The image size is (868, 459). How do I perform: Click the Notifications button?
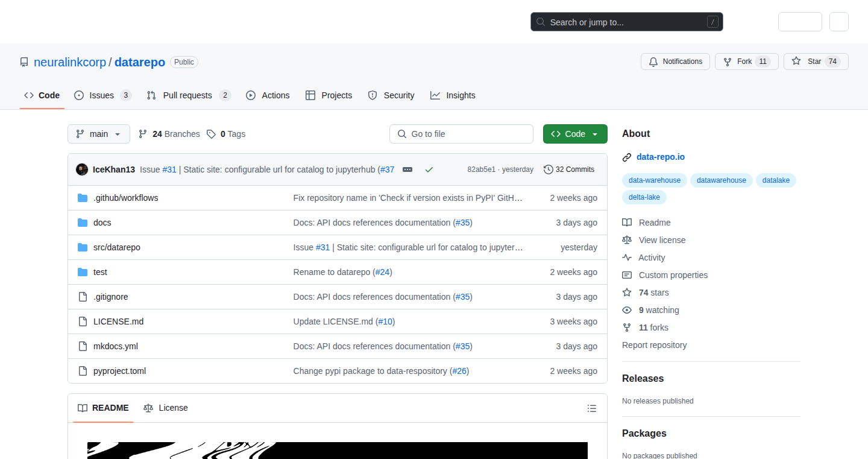click(675, 62)
